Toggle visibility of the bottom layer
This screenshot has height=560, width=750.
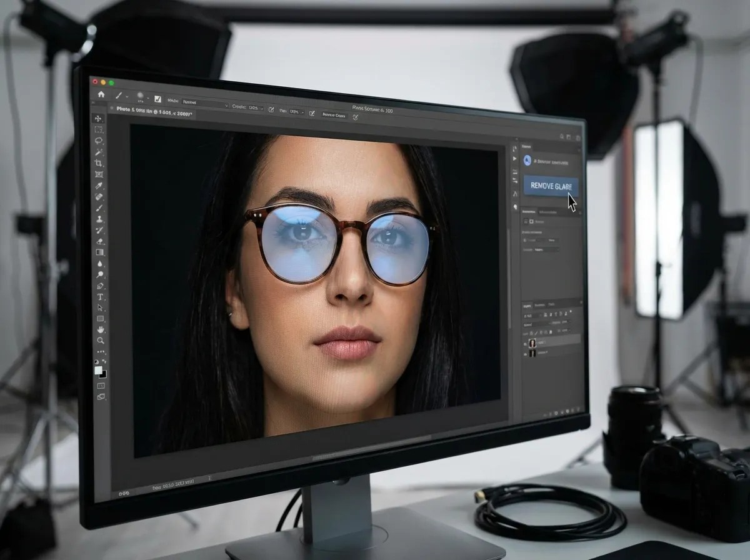(x=525, y=354)
